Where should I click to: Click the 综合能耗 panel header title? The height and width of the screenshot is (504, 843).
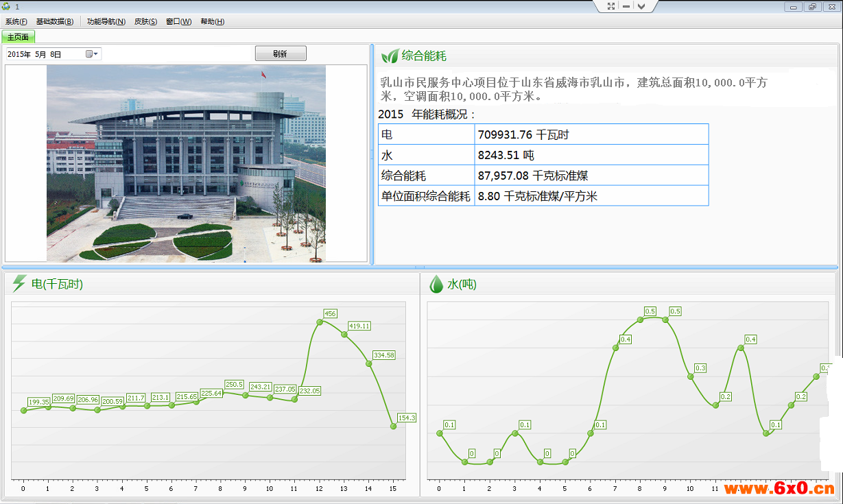click(424, 56)
